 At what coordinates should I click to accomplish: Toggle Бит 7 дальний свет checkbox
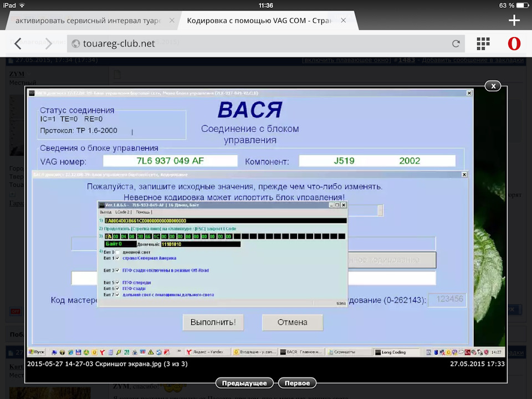coord(117,295)
